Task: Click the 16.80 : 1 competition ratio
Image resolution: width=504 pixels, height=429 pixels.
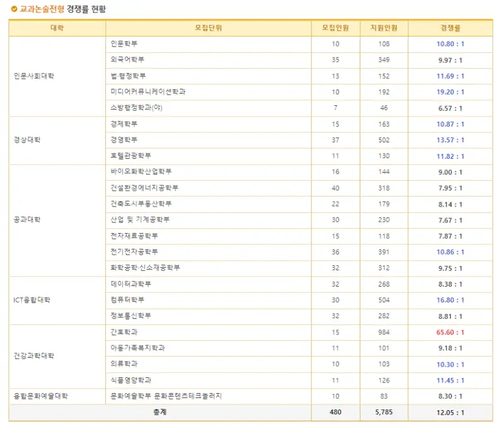Action: click(x=450, y=300)
